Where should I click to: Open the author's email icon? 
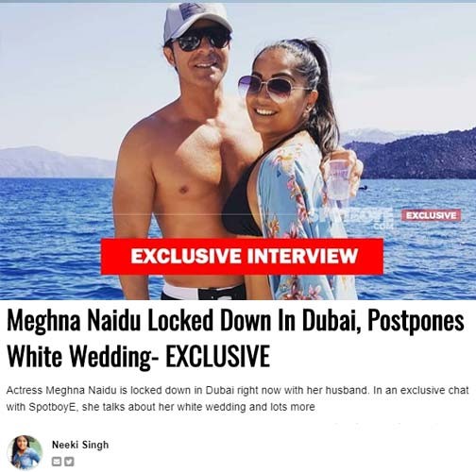(57, 462)
